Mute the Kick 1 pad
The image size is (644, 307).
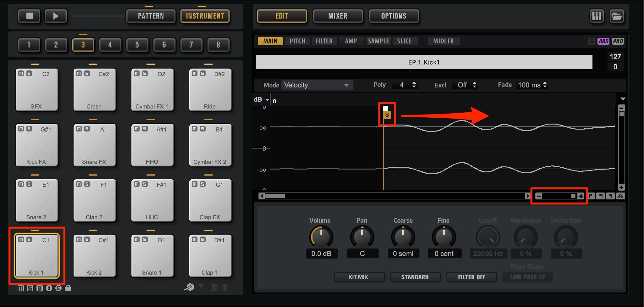(21, 239)
